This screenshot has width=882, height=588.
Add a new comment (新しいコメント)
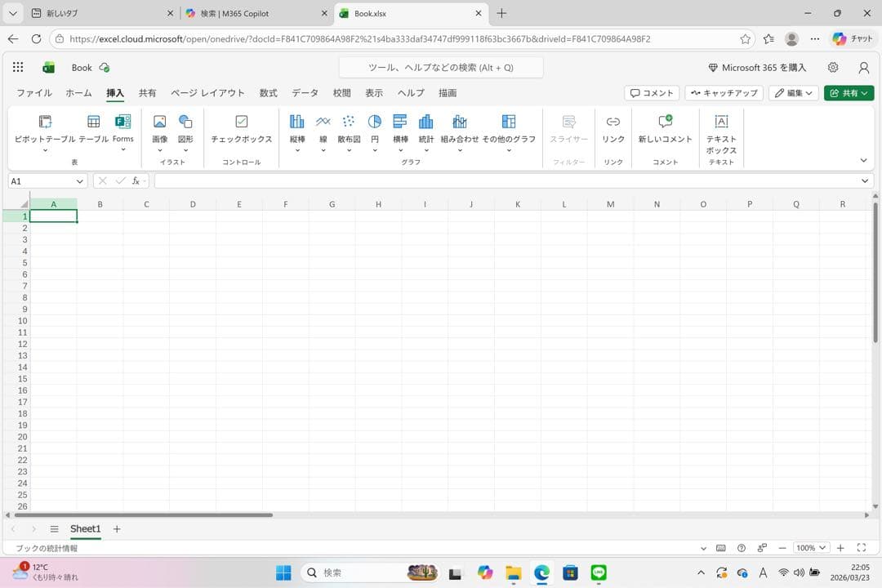(x=665, y=127)
